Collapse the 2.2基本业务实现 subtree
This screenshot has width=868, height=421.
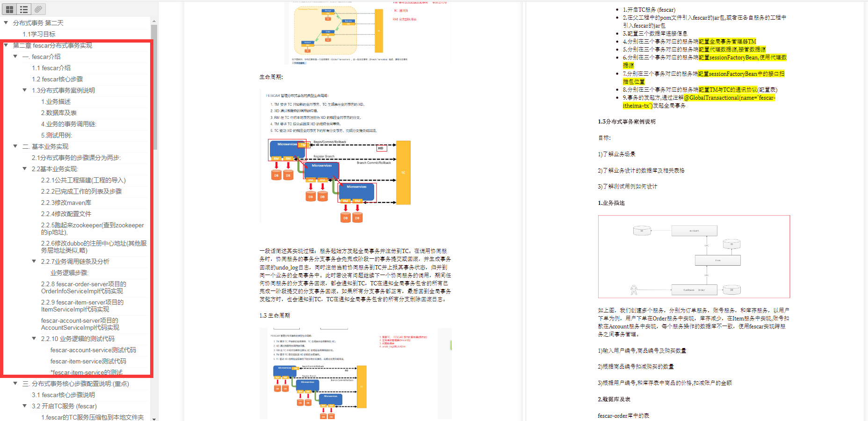24,168
